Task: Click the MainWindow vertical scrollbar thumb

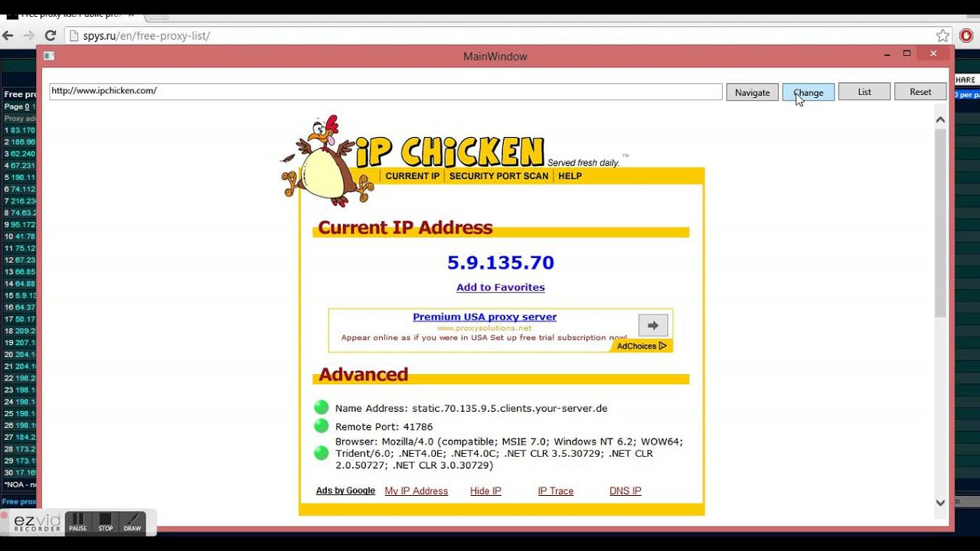Action: pos(940,223)
